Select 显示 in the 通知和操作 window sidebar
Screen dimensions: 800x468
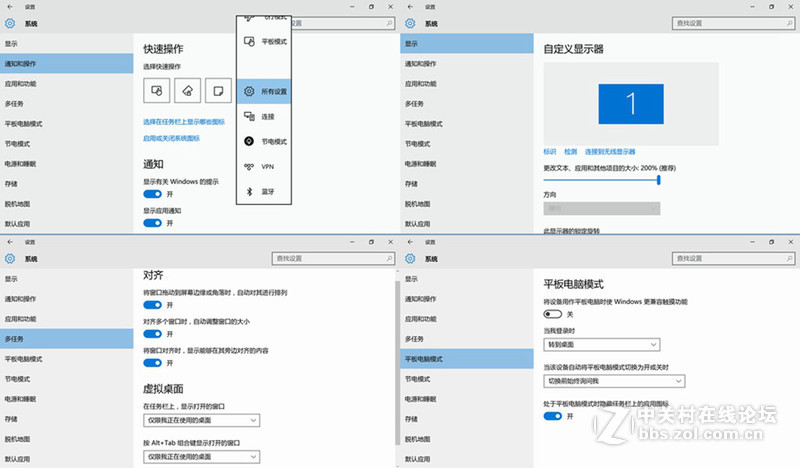click(66, 44)
